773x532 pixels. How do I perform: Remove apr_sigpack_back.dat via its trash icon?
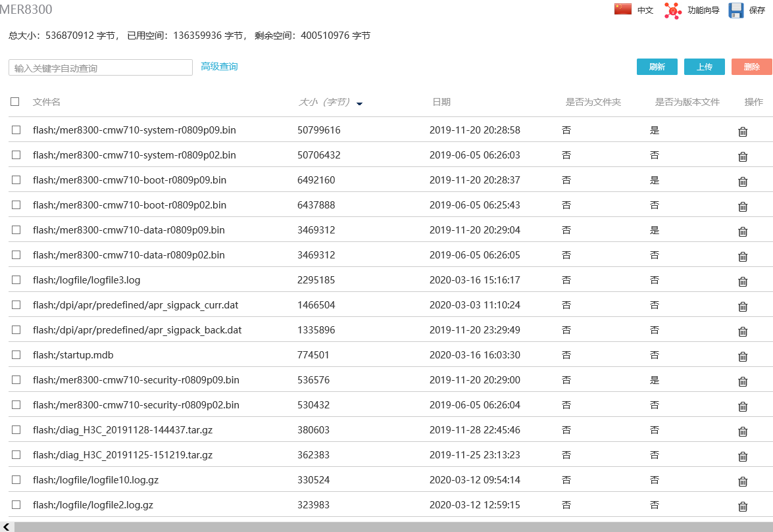click(743, 331)
